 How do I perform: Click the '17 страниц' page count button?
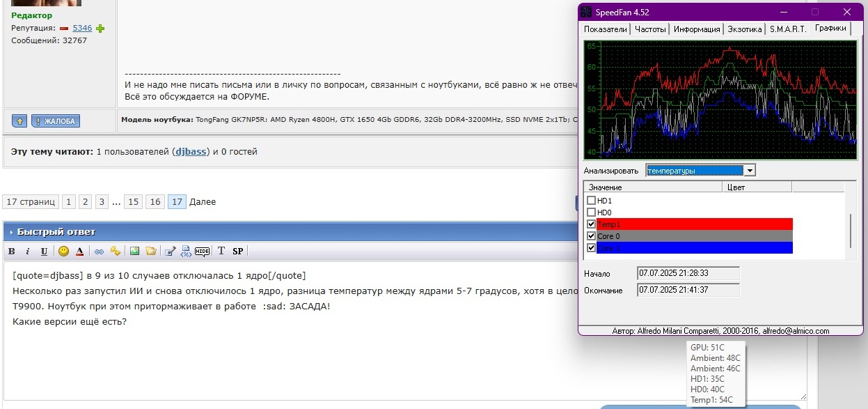click(x=30, y=202)
